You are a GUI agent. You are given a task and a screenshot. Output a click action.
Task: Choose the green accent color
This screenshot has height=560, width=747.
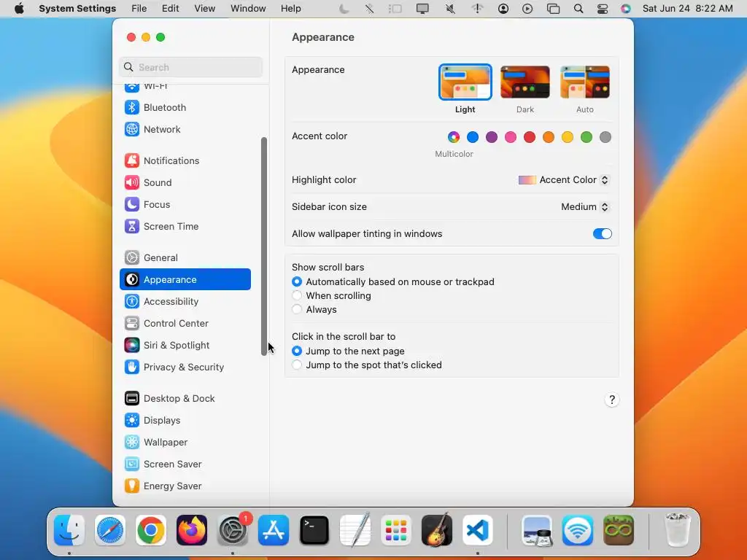pos(587,138)
